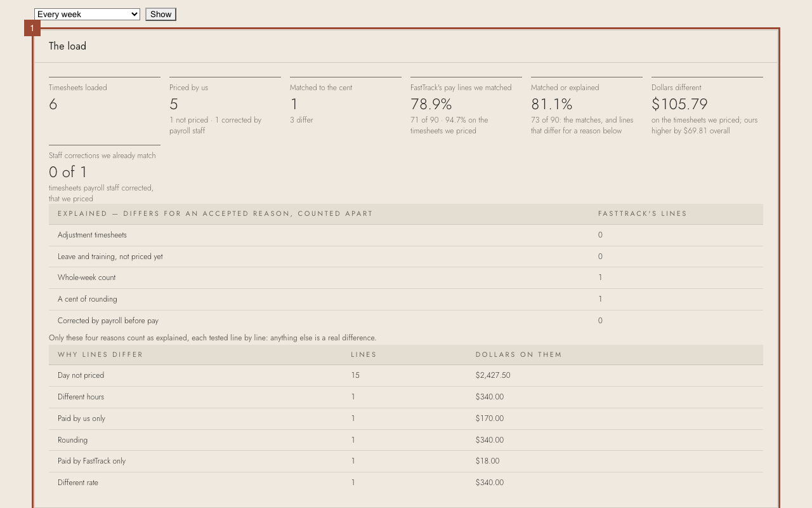The image size is (812, 508).
Task: Click the '0 of 1' staff corrections value
Action: pyautogui.click(x=68, y=172)
